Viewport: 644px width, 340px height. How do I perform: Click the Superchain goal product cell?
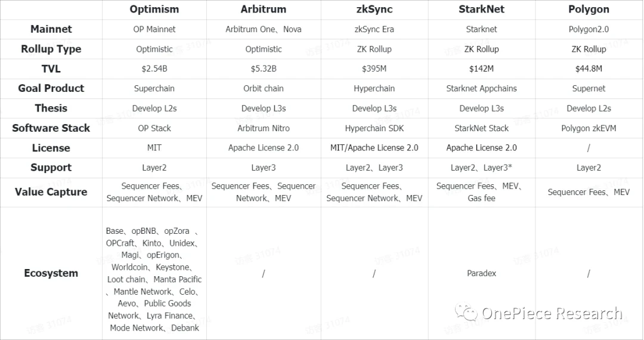[154, 88]
